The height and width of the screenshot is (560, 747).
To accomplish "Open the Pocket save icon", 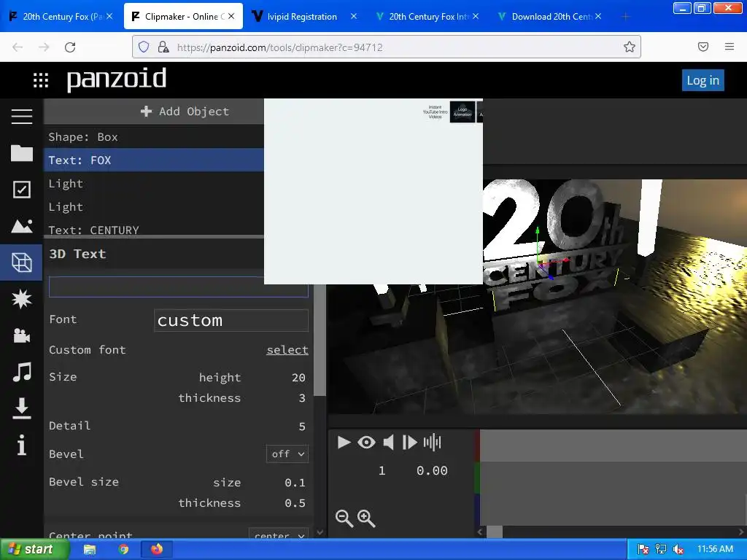I will click(703, 47).
